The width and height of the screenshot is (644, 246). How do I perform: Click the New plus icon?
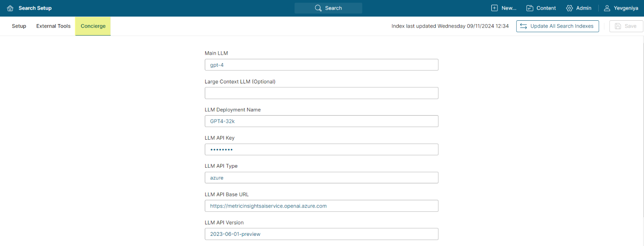pos(494,8)
